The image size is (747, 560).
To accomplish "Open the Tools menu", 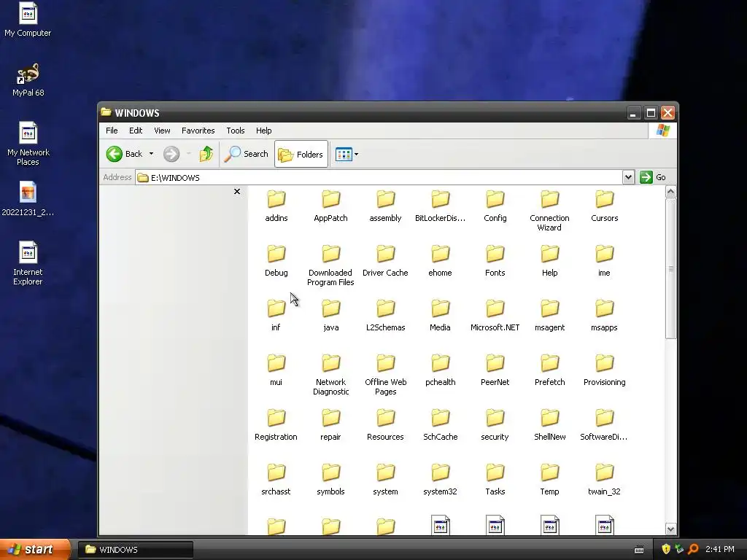I will 236,131.
